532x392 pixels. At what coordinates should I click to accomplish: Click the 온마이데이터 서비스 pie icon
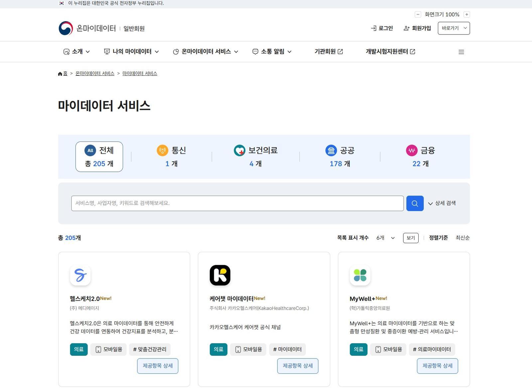coord(176,51)
